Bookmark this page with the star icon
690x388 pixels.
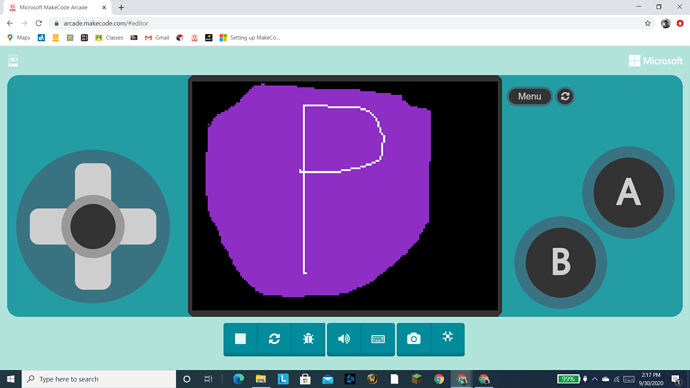coord(647,23)
